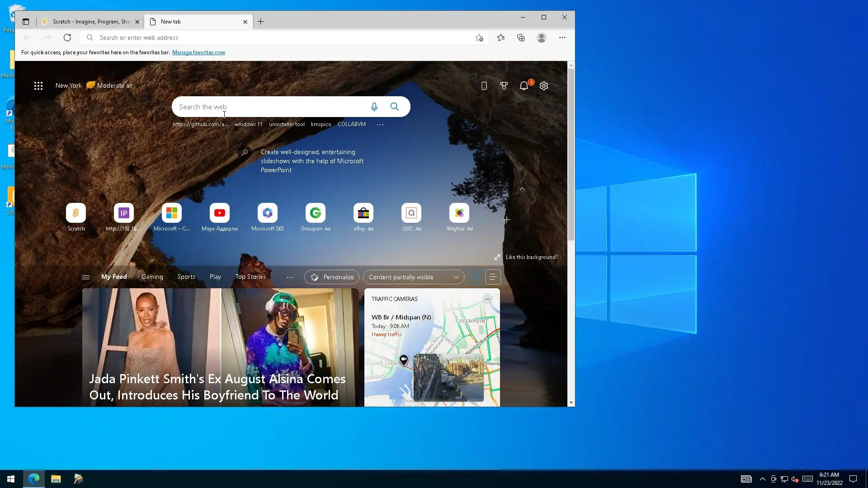868x488 pixels.
Task: Switch feed to grid layout view
Action: click(476, 277)
